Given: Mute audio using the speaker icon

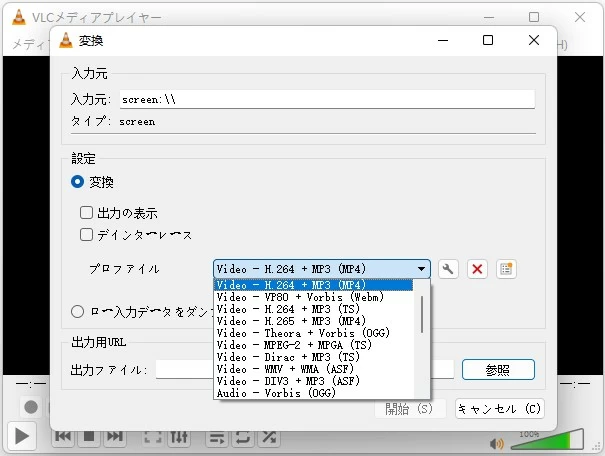Looking at the screenshot, I should pyautogui.click(x=496, y=443).
